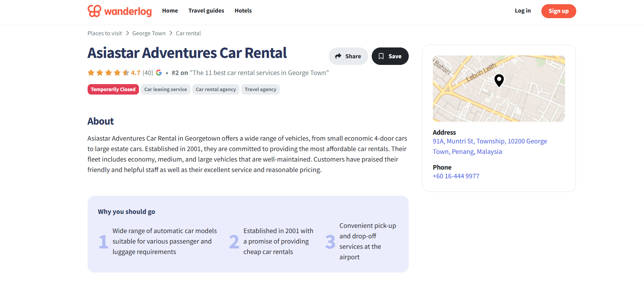Click the reason Established in 2001
The width and height of the screenshot is (644, 283).
[x=278, y=241]
